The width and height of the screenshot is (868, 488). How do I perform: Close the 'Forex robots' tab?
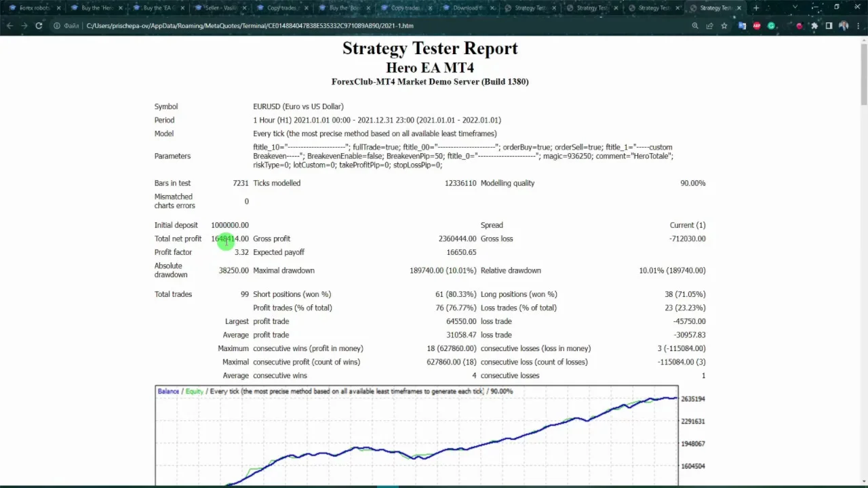pyautogui.click(x=58, y=8)
